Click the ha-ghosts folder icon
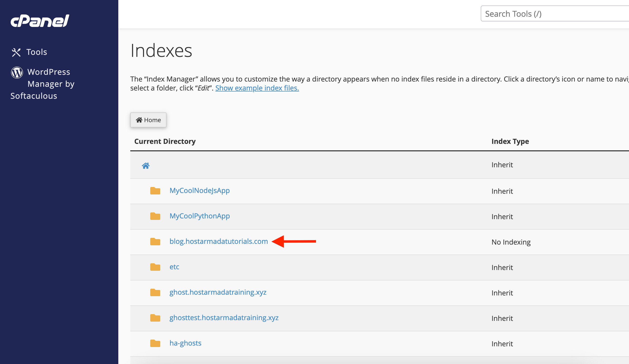The width and height of the screenshot is (629, 364). coord(155,343)
